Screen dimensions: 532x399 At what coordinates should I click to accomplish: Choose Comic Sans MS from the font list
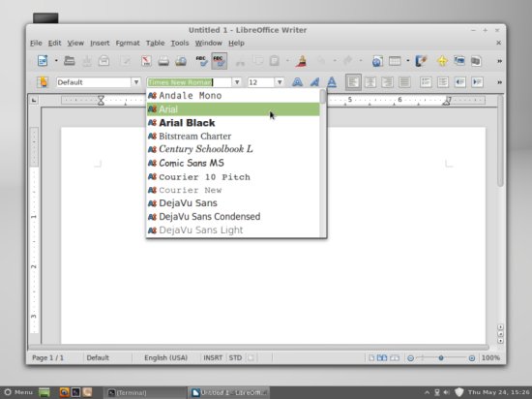(233, 163)
